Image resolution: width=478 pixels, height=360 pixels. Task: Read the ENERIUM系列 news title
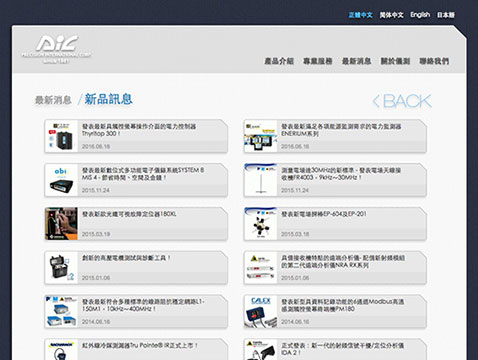pyautogui.click(x=341, y=130)
